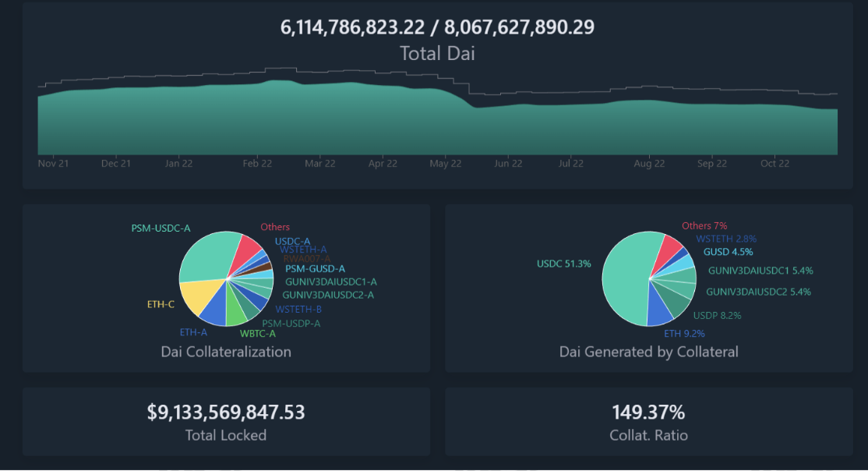Select the GUSD 4.5% label
Viewport: 868px width, 471px height.
pos(728,252)
